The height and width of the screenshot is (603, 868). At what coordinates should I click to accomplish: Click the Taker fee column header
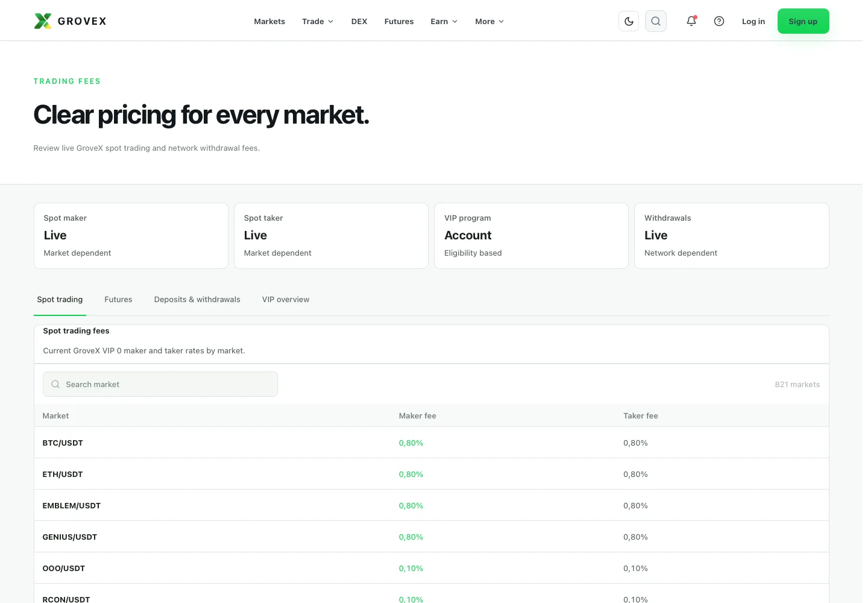[641, 416]
